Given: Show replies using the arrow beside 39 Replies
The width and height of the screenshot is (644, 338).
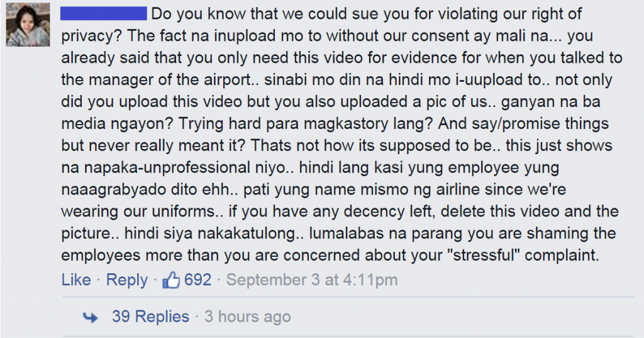Looking at the screenshot, I should click(91, 317).
